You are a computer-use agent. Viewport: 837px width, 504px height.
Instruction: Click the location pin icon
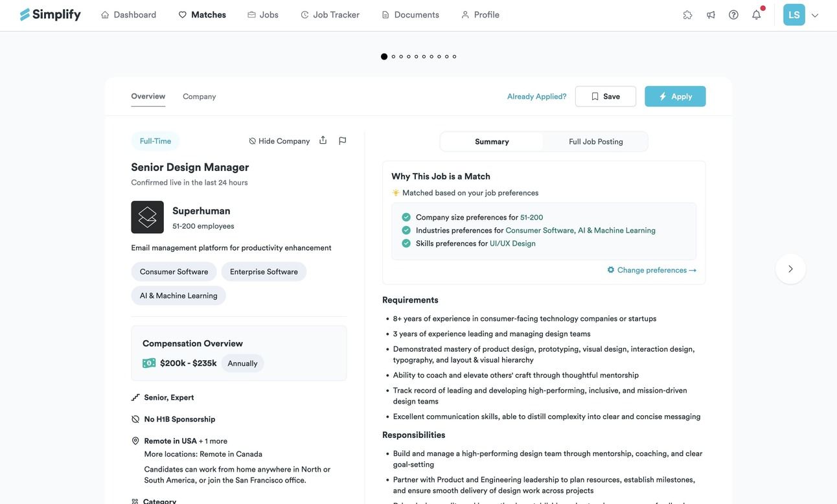(135, 441)
